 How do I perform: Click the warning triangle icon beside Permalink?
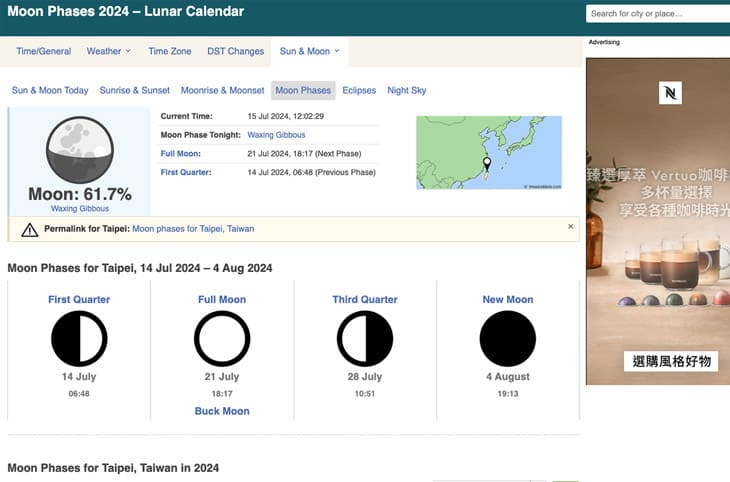30,230
